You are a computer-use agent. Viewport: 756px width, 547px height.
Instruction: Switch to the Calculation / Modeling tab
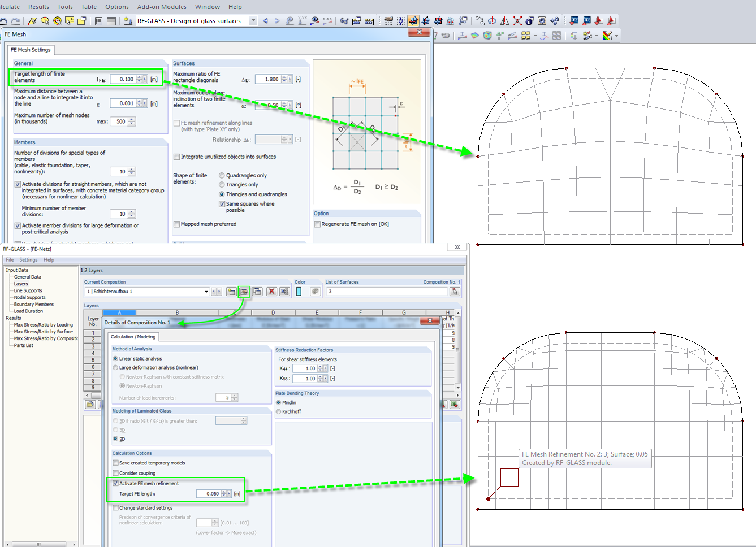point(133,337)
